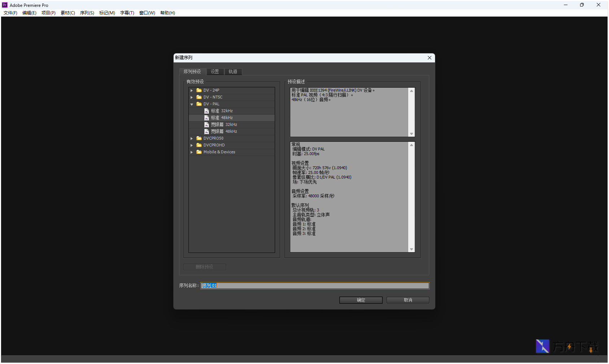The width and height of the screenshot is (609, 364).
Task: Click the 主音轨类型: 立体声 line
Action: click(311, 215)
